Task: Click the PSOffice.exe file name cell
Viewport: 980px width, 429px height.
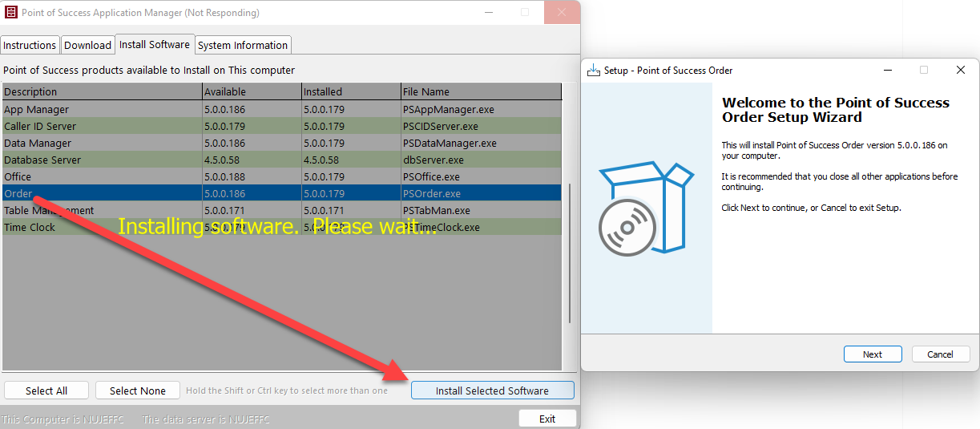Action: [x=482, y=176]
